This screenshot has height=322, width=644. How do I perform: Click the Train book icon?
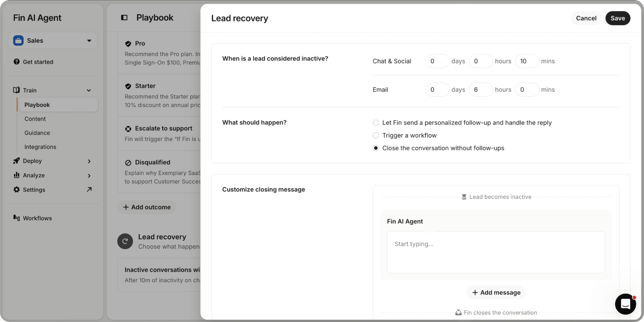click(x=16, y=90)
